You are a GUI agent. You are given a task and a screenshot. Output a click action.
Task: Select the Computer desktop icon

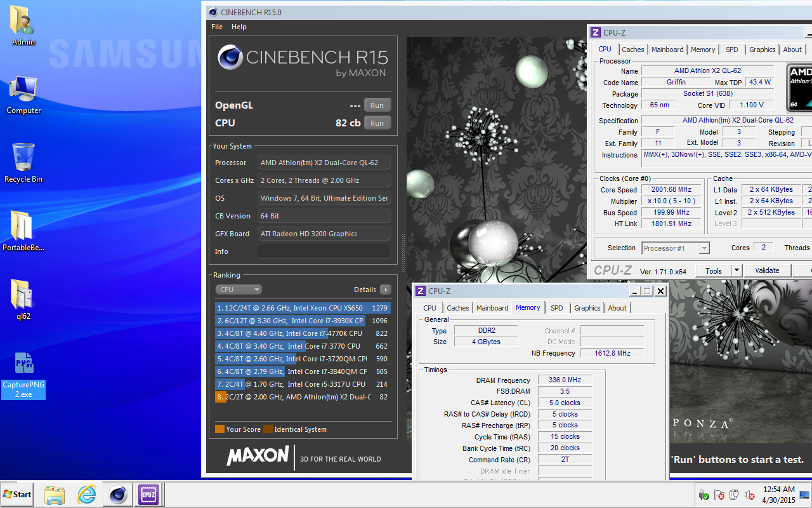(x=23, y=94)
